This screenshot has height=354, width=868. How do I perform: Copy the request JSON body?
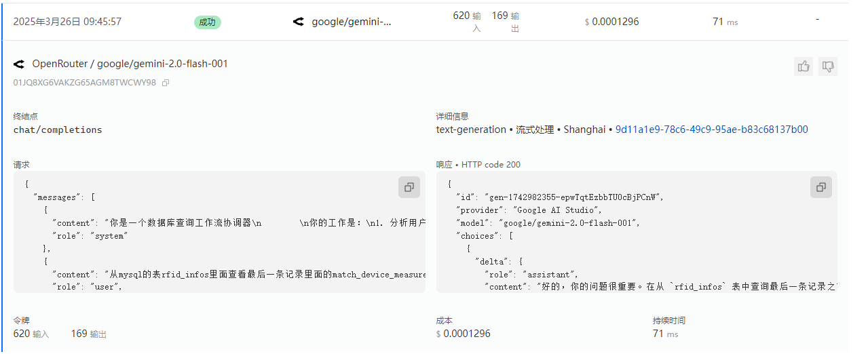tap(409, 187)
